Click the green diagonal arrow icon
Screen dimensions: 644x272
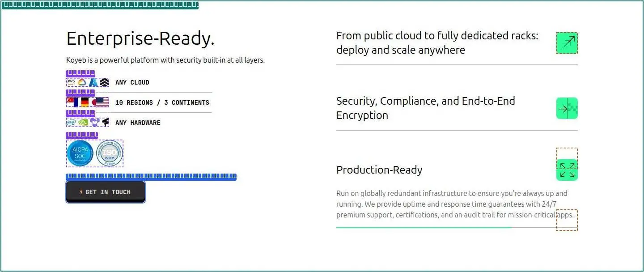pyautogui.click(x=567, y=43)
